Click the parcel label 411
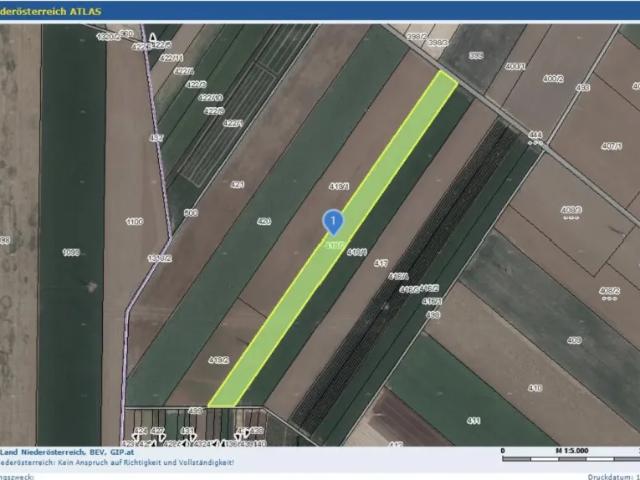 [473, 421]
